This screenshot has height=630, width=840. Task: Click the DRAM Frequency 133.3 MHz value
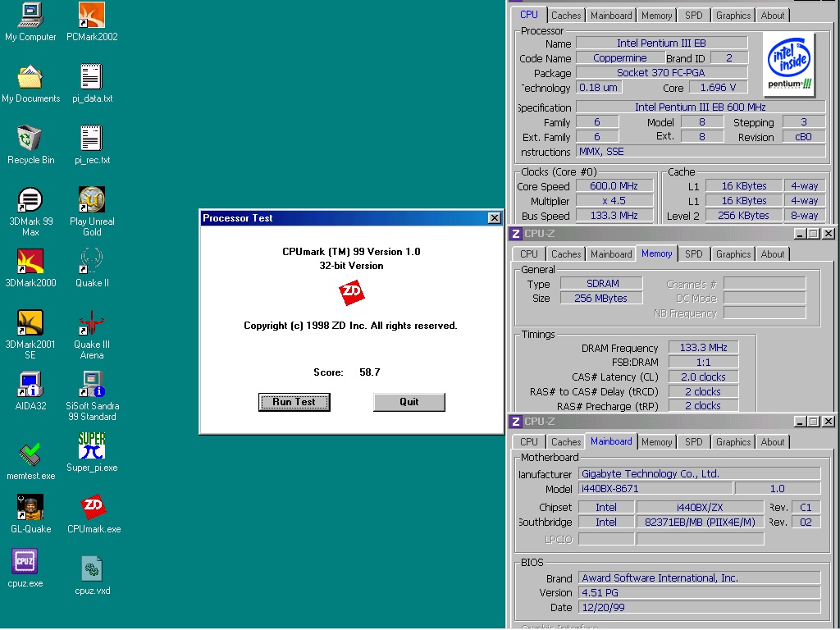(x=703, y=347)
